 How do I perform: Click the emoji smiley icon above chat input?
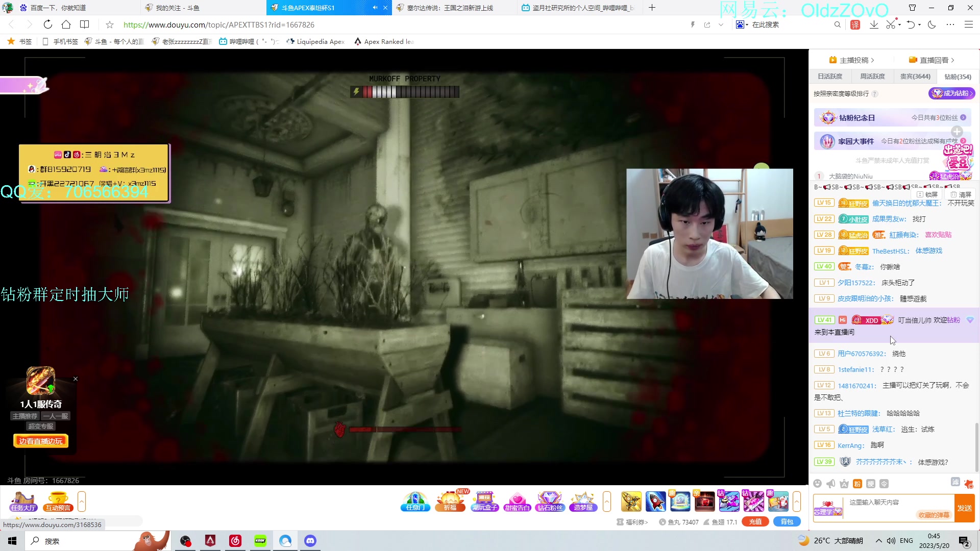point(818,484)
